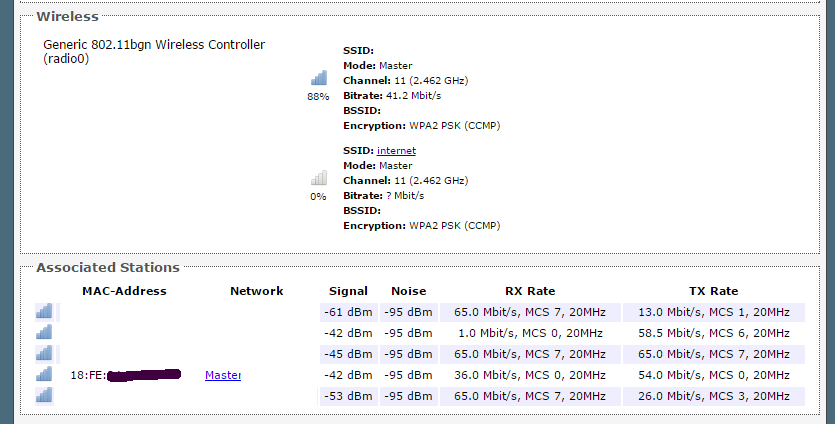The height and width of the screenshot is (424, 835).
Task: Select the 18:FE MAC address entry
Action: pyautogui.click(x=126, y=375)
